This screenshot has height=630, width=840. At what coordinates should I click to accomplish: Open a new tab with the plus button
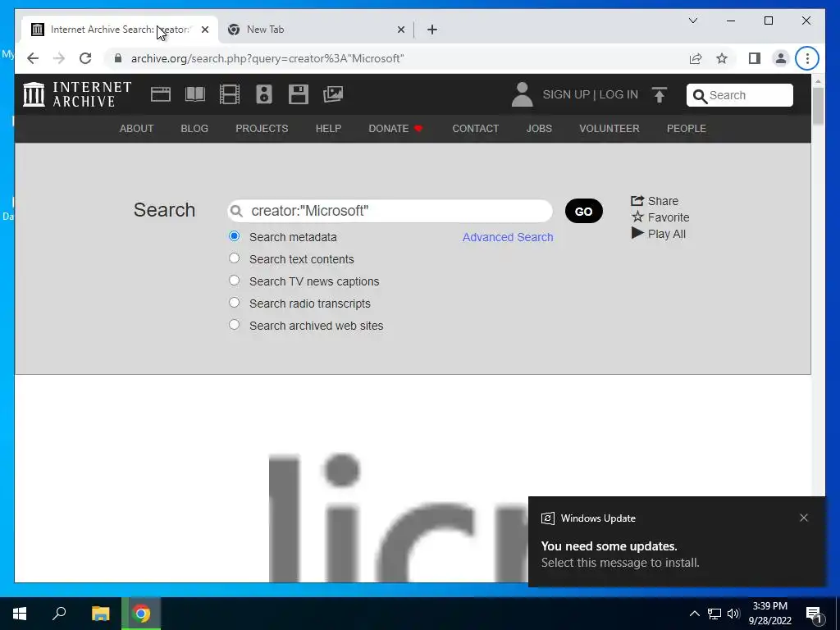432,30
